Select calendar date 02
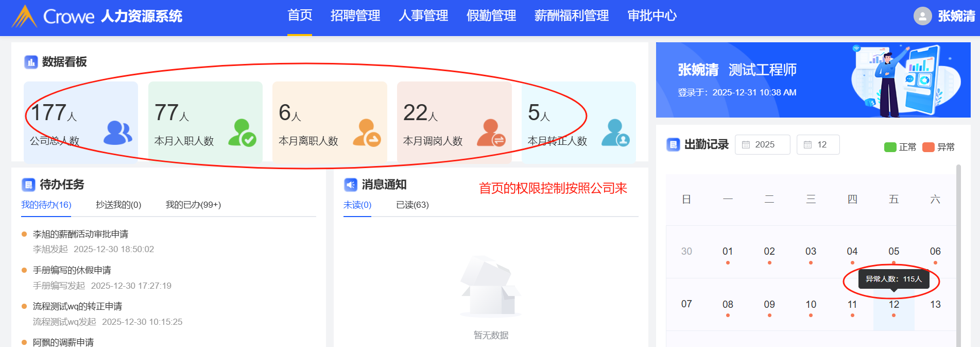This screenshot has height=347, width=980. (x=769, y=252)
